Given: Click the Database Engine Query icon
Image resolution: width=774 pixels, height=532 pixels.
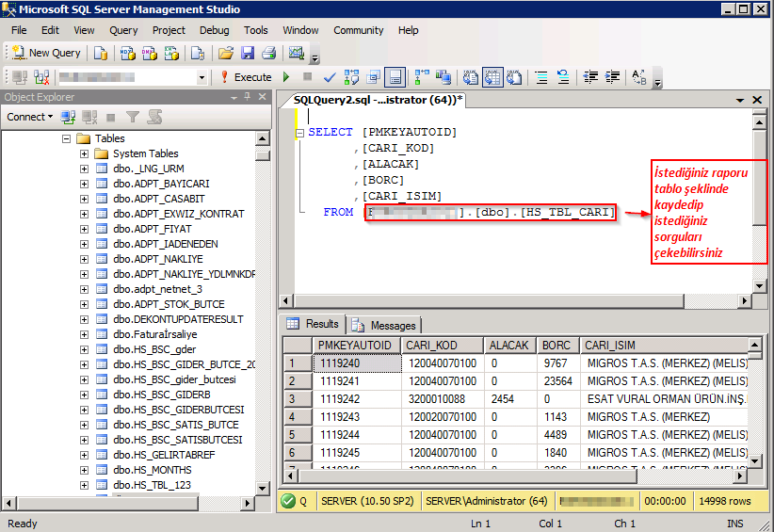Looking at the screenshot, I should point(100,53).
